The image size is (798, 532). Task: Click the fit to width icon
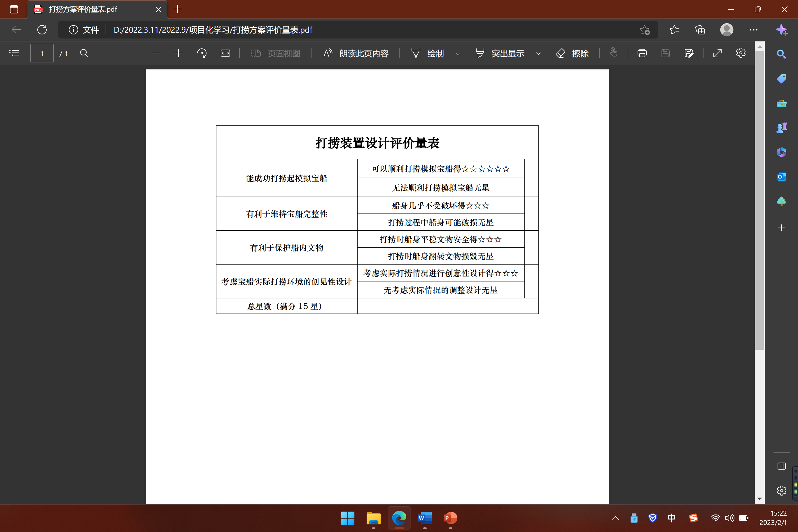pyautogui.click(x=225, y=53)
